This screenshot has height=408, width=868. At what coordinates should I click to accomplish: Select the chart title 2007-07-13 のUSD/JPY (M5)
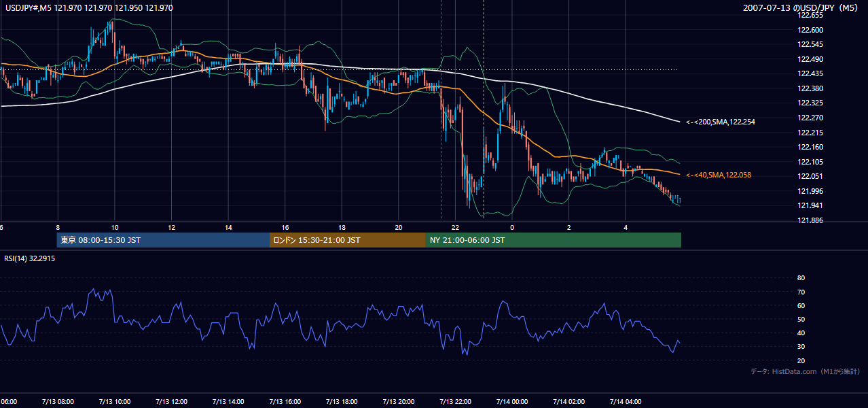tap(801, 8)
